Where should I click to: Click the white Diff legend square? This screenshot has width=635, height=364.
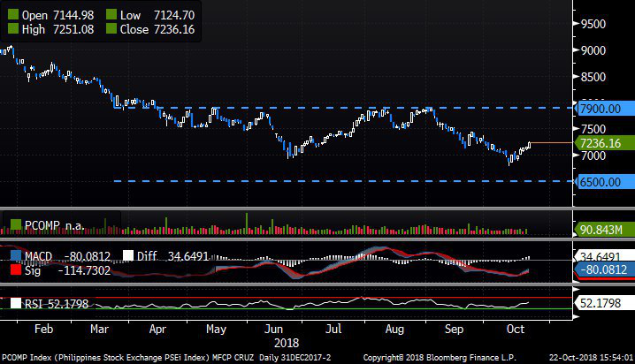pos(127,256)
